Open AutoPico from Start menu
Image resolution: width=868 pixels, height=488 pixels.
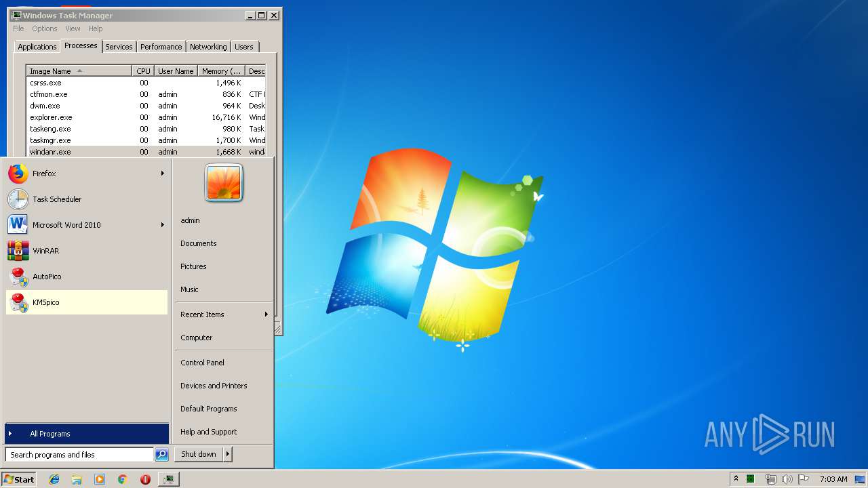click(86, 277)
